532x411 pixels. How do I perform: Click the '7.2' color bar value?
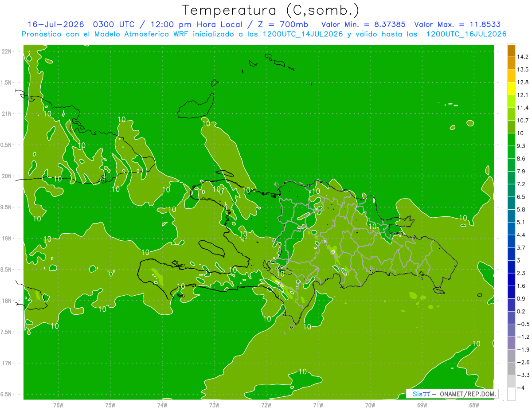[521, 184]
